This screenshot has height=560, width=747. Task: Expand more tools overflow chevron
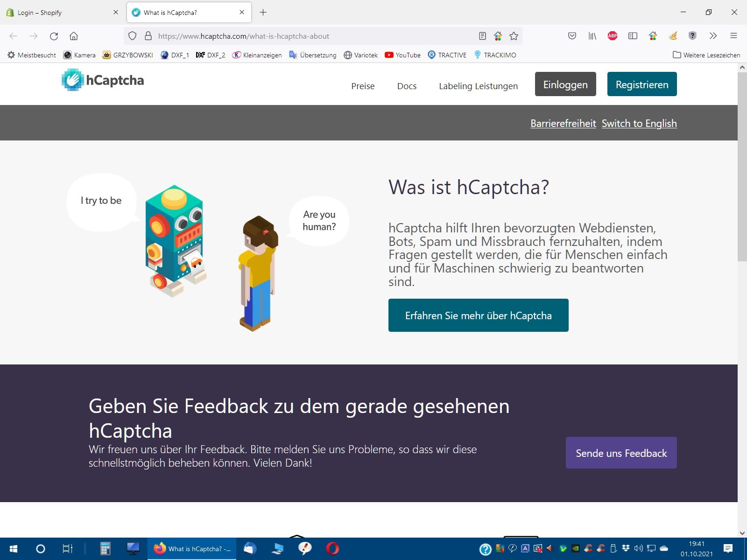coord(713,36)
